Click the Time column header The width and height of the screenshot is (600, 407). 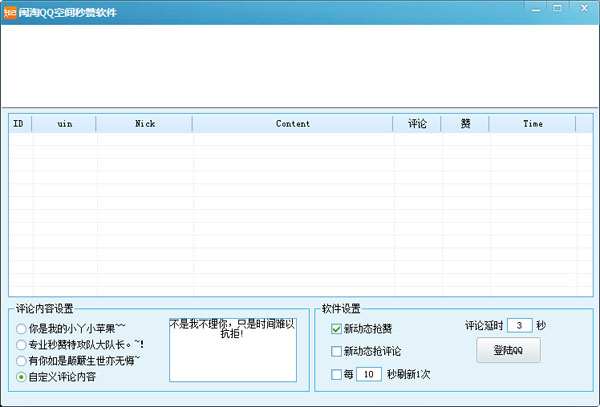(532, 124)
